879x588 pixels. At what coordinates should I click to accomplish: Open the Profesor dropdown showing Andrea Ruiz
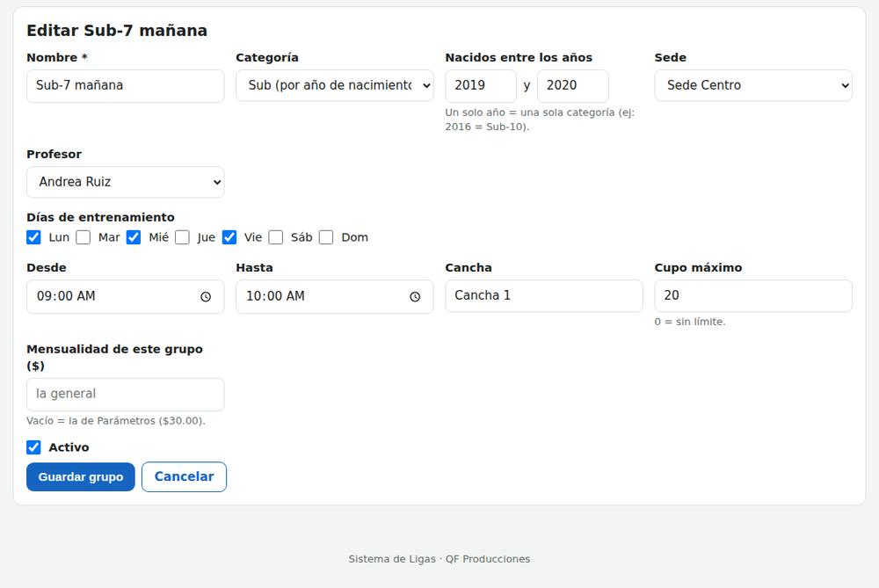click(126, 182)
